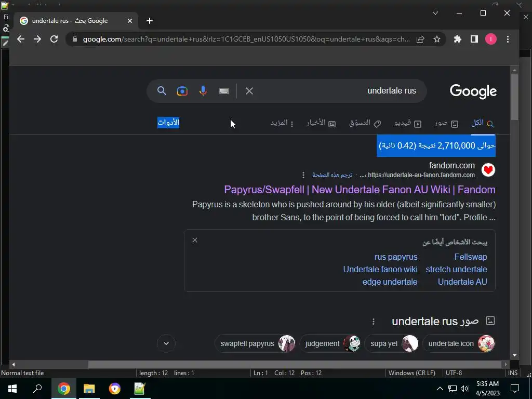Switch to the الأخبار (News) tab
Screen dimensions: 532x399
(x=321, y=123)
